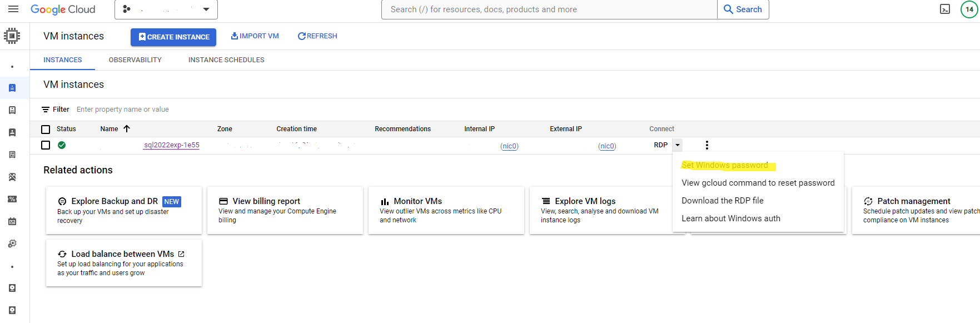The height and width of the screenshot is (323, 980).
Task: Activate Cloud Shell terminal icon
Action: (x=945, y=9)
